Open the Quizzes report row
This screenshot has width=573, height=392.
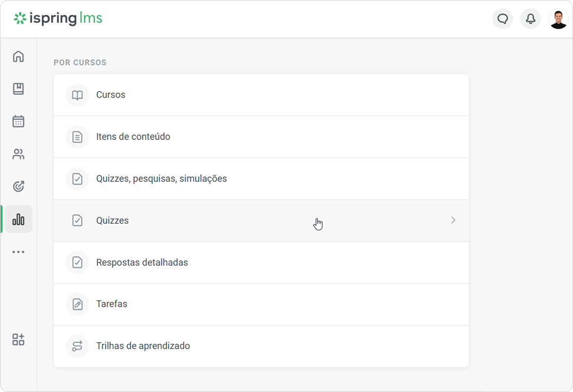coord(261,221)
